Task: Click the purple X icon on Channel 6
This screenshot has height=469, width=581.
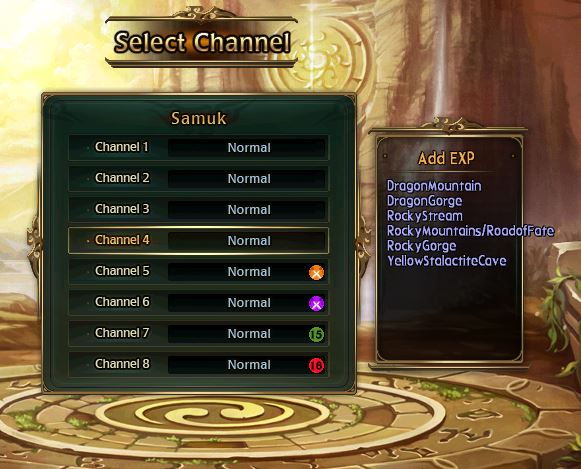Action: point(316,303)
